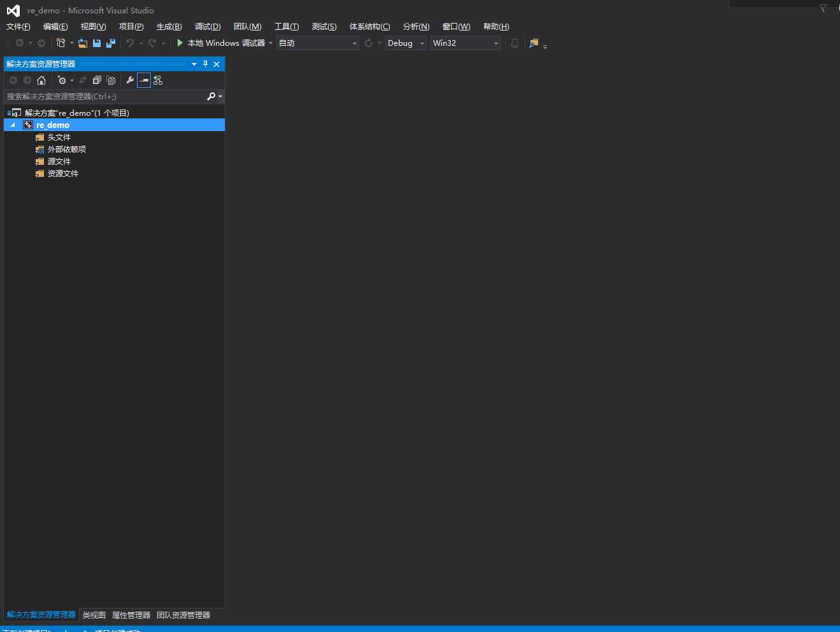Screen dimensions: 840x632
Task: Click the Navigate Backward toolbar icon
Action: pyautogui.click(x=20, y=43)
